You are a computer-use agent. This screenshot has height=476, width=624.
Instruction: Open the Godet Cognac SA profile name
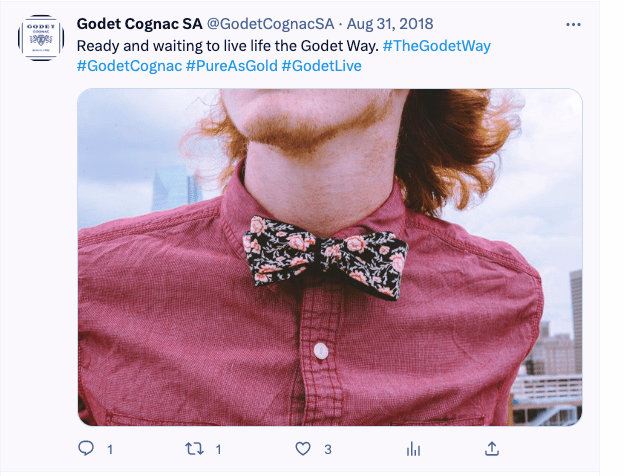click(139, 24)
